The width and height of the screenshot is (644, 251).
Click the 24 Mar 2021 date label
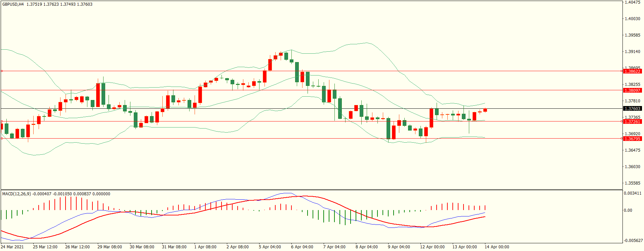[x=12, y=247]
